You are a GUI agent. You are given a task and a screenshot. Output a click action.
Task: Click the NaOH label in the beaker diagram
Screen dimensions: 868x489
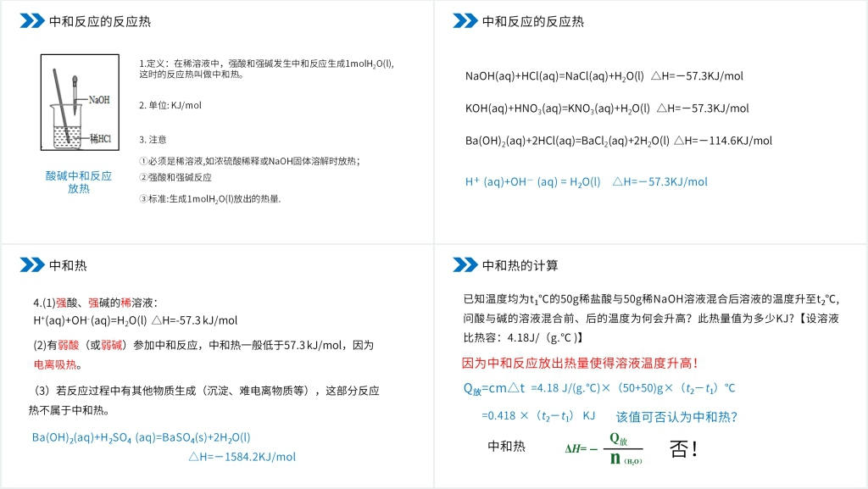tap(99, 100)
